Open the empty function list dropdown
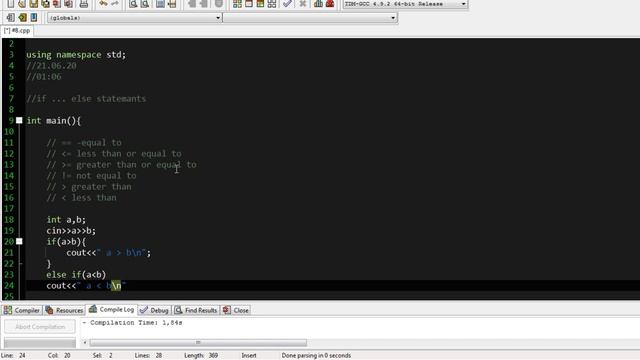 click(310, 18)
